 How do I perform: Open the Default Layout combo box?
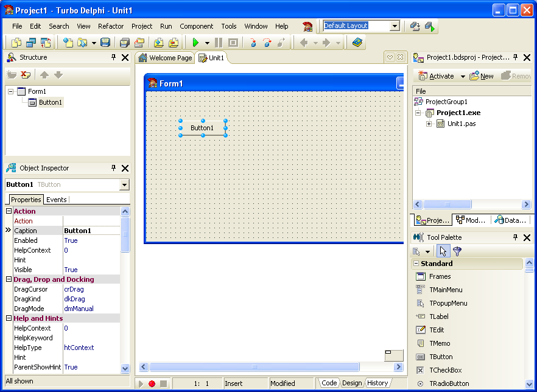coord(395,26)
